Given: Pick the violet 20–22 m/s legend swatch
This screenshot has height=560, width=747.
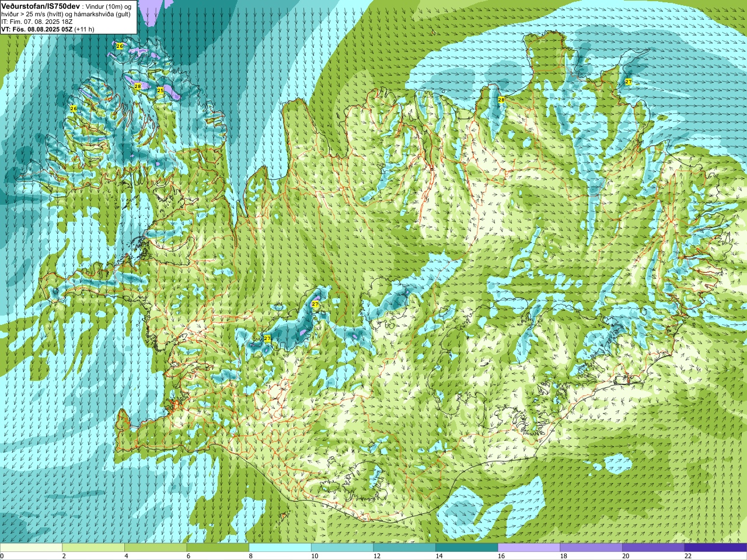Looking at the screenshot, I should point(654,548).
